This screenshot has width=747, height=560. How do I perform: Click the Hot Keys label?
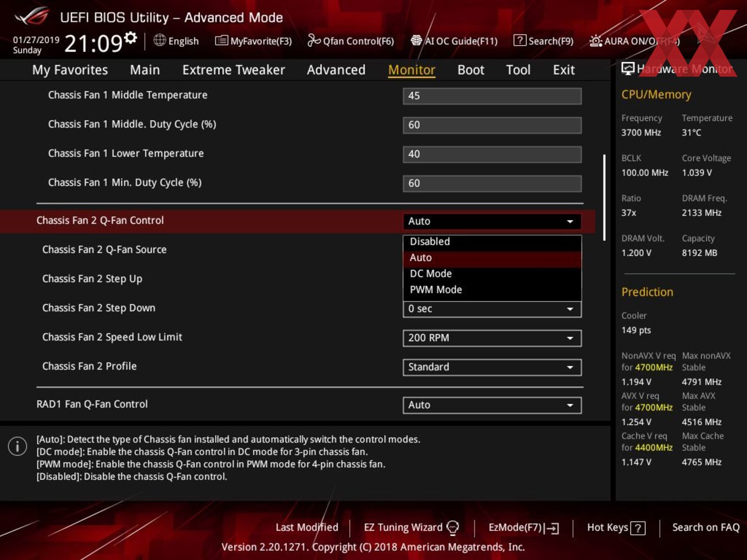point(607,527)
